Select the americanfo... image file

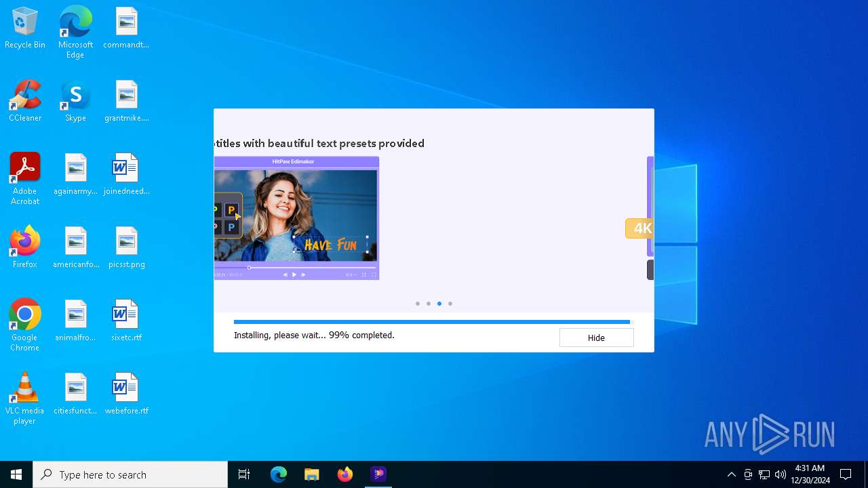click(75, 248)
